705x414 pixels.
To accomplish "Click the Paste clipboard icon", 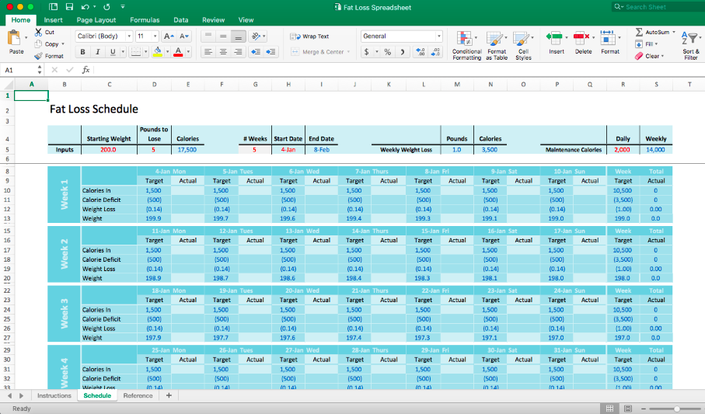I will tap(14, 38).
